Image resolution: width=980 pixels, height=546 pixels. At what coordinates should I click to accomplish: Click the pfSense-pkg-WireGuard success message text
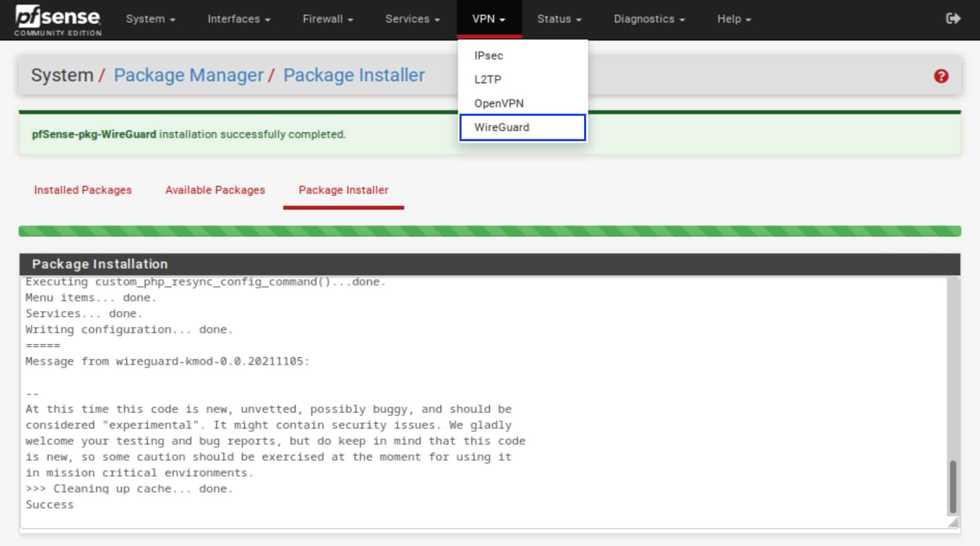pos(189,134)
